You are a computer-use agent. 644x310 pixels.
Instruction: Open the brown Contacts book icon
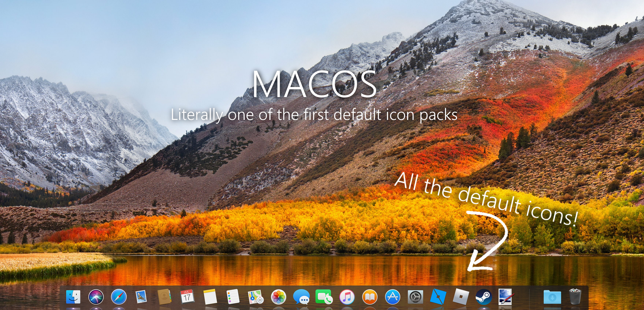(x=164, y=297)
